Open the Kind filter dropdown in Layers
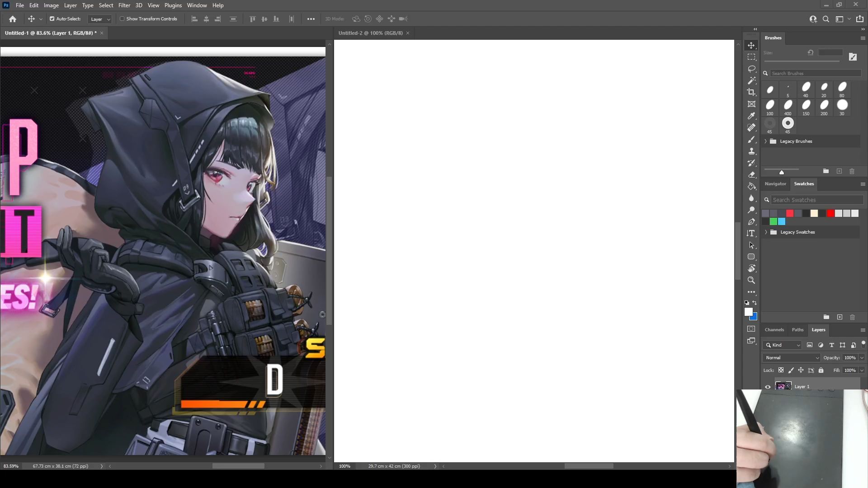 783,345
